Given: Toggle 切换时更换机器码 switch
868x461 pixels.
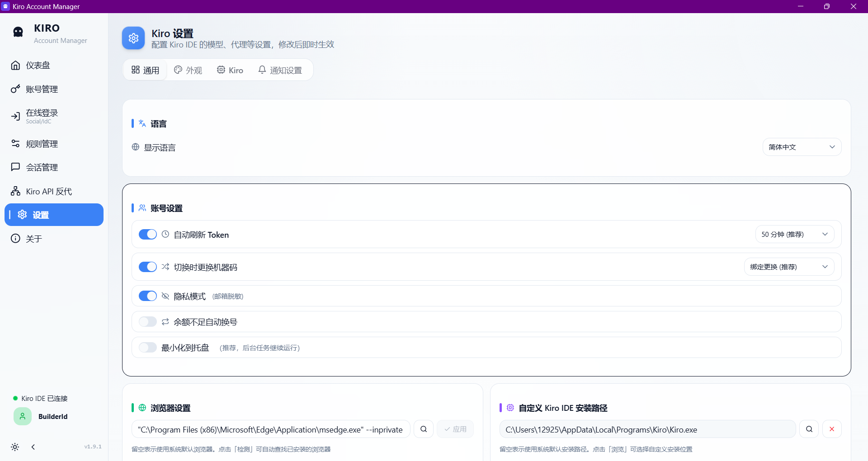Looking at the screenshot, I should [147, 267].
